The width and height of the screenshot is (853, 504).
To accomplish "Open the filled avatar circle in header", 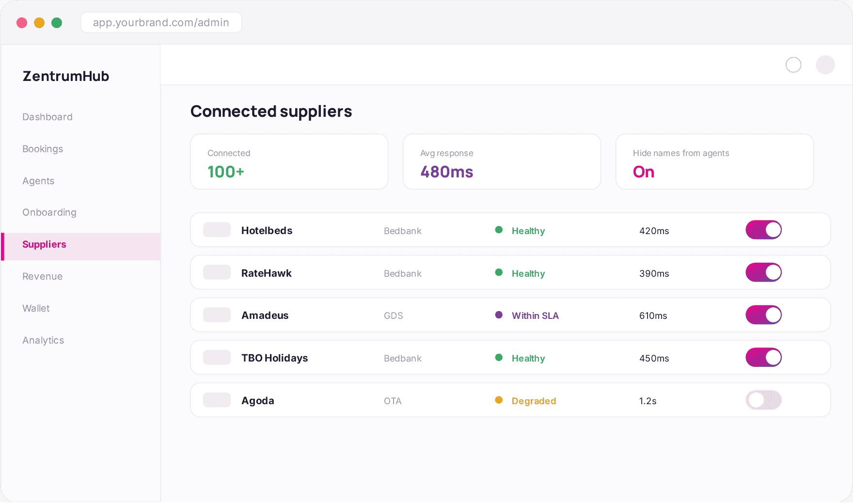I will pyautogui.click(x=825, y=64).
